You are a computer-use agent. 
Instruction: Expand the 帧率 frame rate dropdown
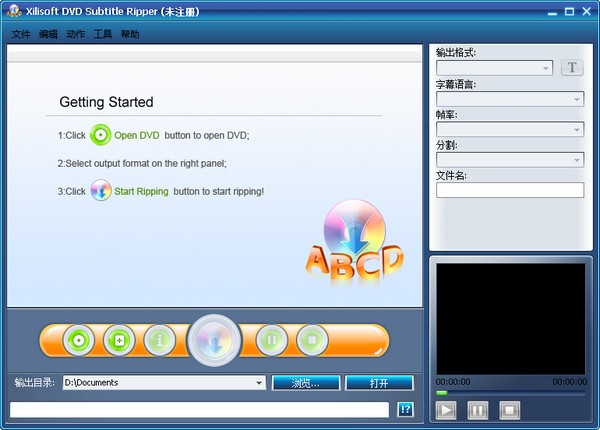510,130
